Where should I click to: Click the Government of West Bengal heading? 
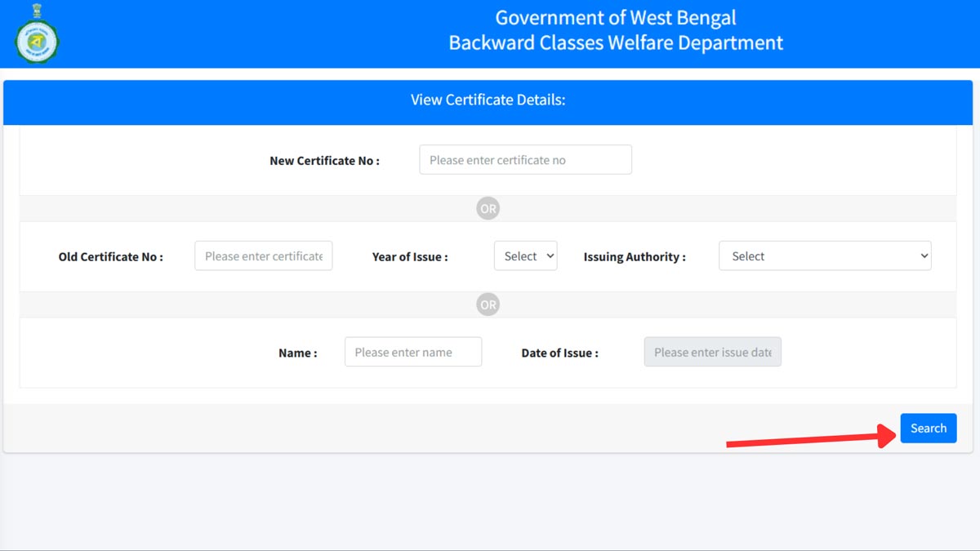(x=615, y=17)
